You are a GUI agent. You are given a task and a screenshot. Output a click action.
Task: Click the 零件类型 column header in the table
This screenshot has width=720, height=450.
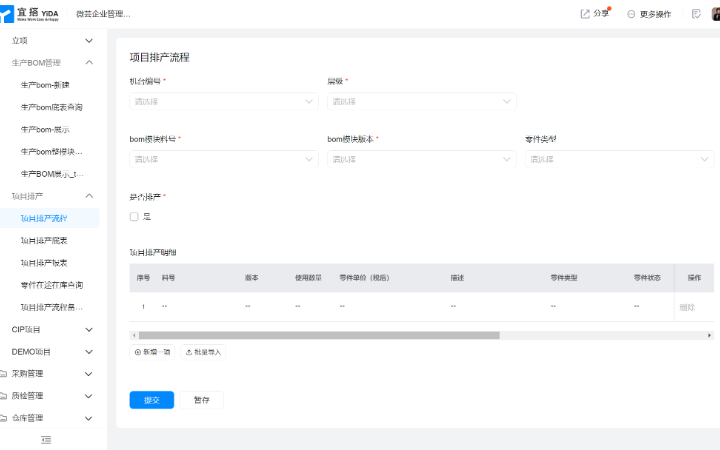tap(564, 278)
